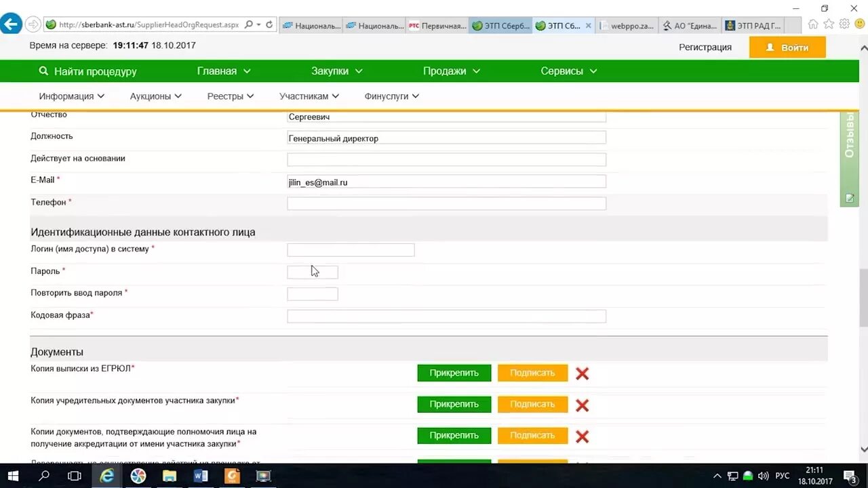The height and width of the screenshot is (488, 868).
Task: Expand the Продажи menu
Action: 452,71
